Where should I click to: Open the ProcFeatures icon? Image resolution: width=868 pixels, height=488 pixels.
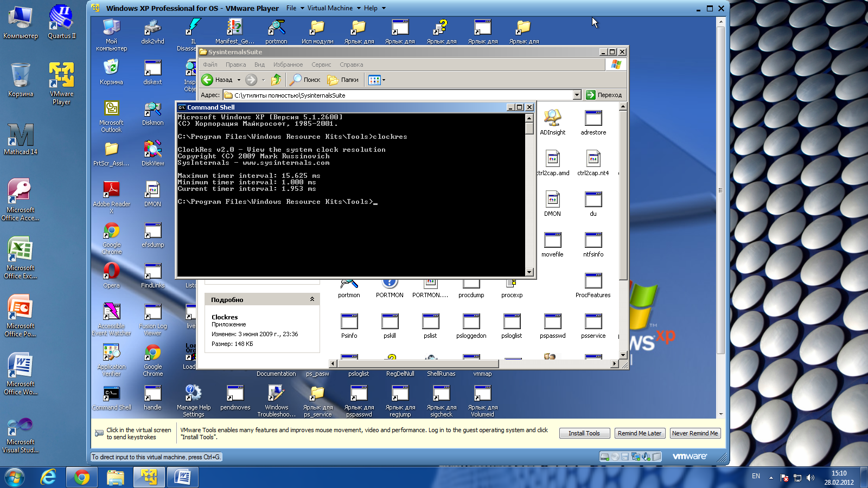[593, 284]
